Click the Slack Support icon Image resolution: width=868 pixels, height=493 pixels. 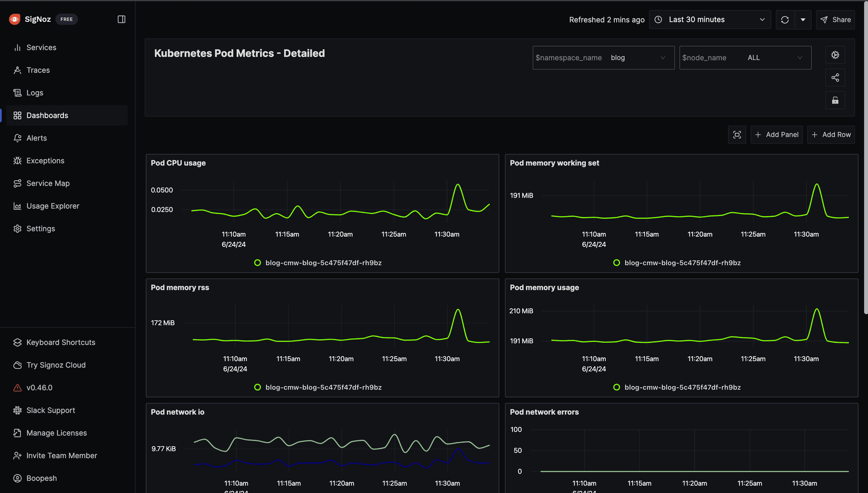coord(17,410)
